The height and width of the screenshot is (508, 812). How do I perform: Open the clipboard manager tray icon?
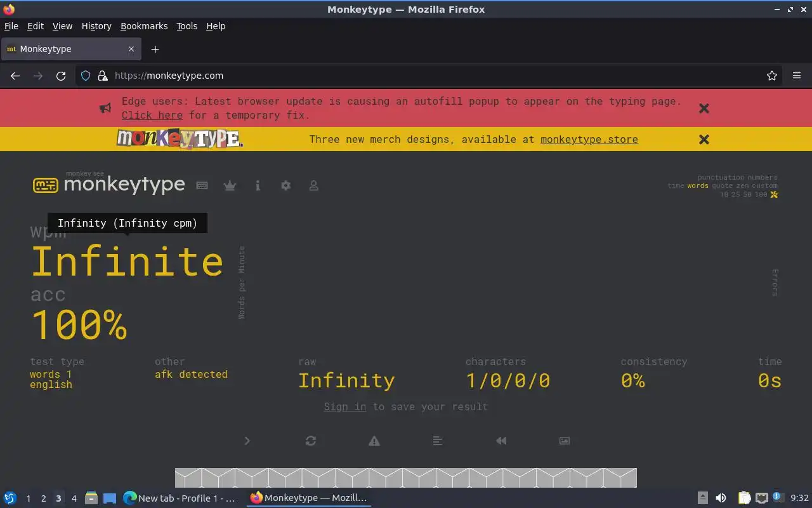[744, 498]
